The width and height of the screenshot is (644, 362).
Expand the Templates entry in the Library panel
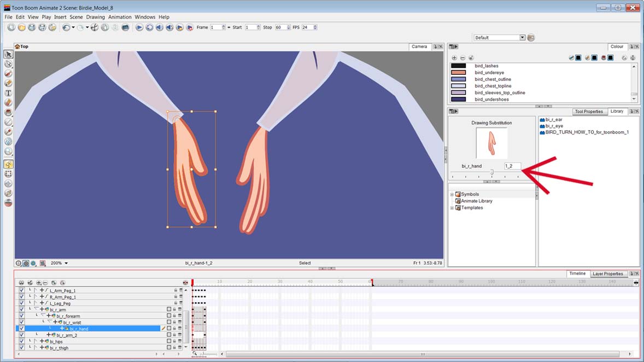tap(452, 208)
